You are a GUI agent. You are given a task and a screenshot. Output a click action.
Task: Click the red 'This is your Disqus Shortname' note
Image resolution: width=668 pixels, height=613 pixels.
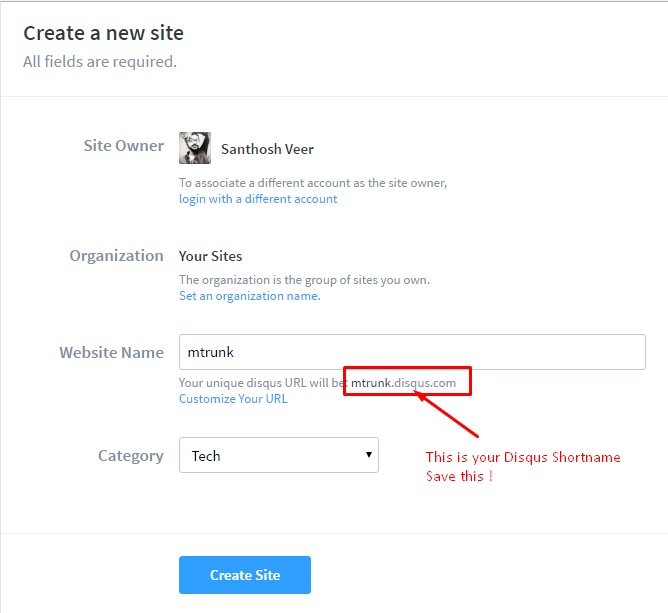(x=523, y=457)
